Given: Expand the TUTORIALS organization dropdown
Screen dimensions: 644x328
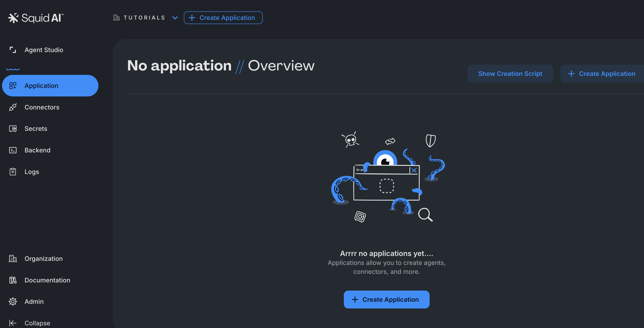Looking at the screenshot, I should pyautogui.click(x=175, y=18).
